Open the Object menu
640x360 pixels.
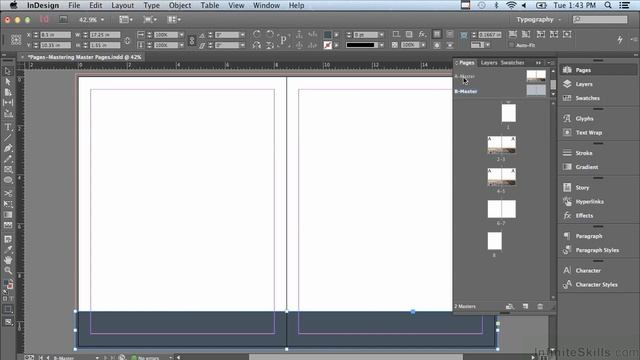point(180,5)
